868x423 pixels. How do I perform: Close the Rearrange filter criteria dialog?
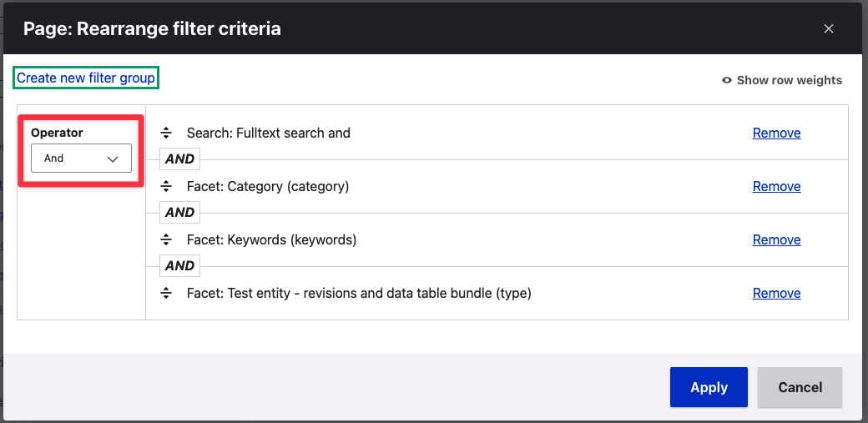829,29
